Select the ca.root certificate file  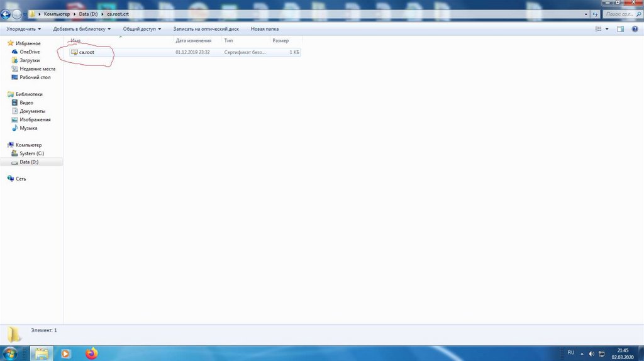coord(86,52)
